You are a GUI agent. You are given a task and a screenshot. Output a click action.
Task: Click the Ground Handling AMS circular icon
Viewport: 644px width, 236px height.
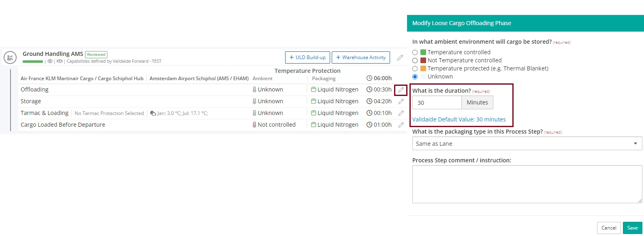coord(10,57)
